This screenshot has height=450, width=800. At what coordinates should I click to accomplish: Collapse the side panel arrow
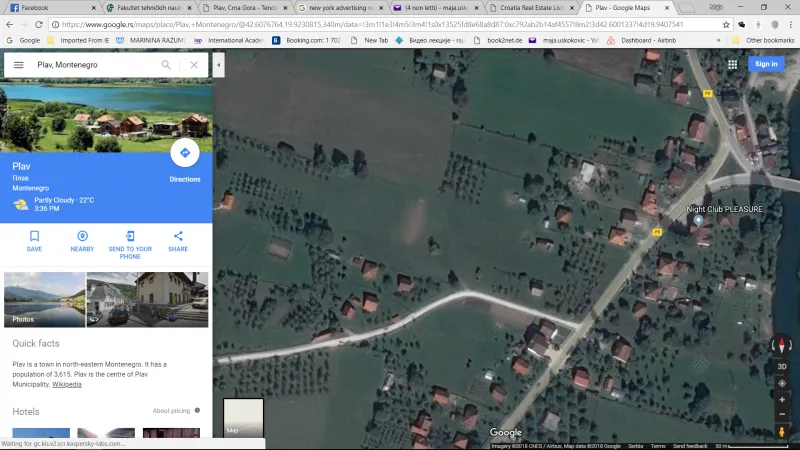click(219, 65)
